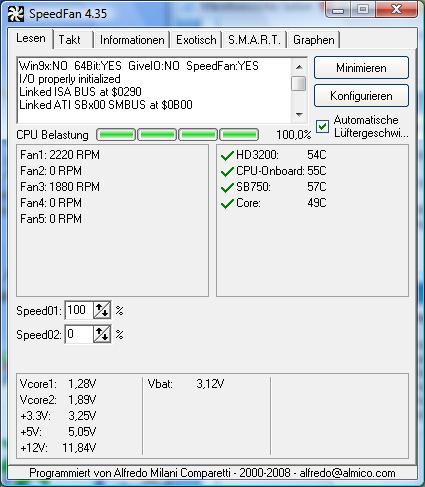Image resolution: width=425 pixels, height=487 pixels.
Task: Switch to the Exotisch tab
Action: click(x=196, y=40)
